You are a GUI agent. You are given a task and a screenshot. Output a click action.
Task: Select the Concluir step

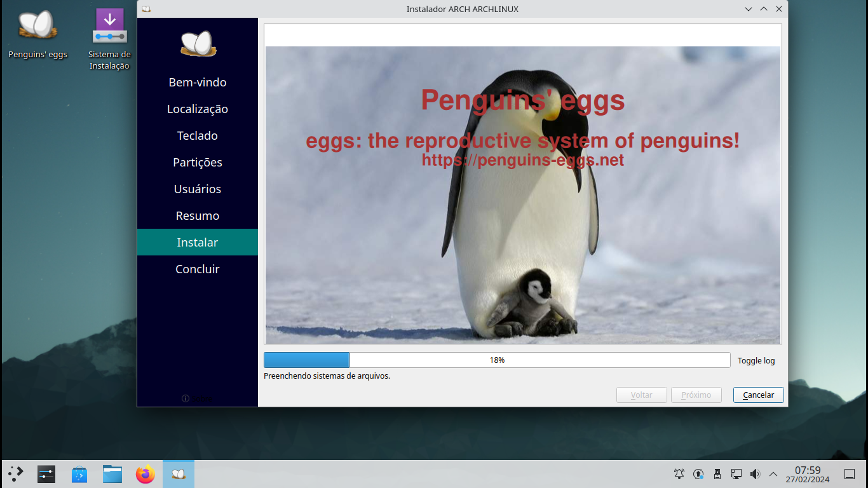198,269
